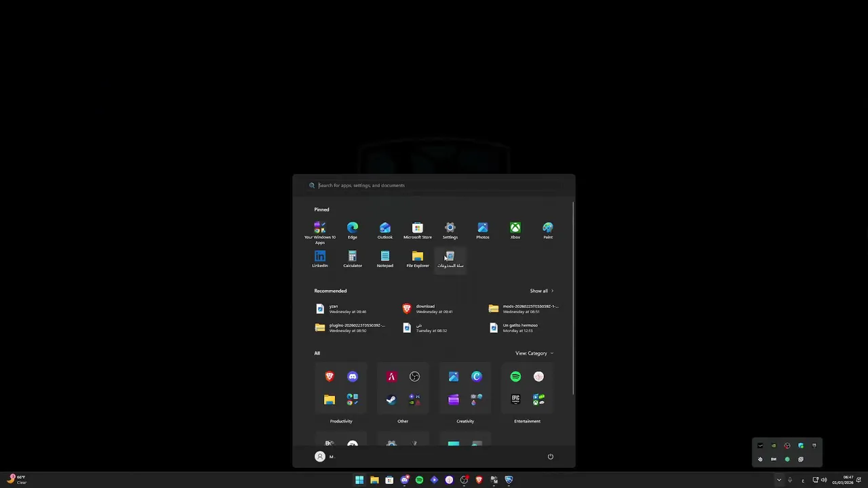Click the Start menu scrollbar

[x=574, y=297]
